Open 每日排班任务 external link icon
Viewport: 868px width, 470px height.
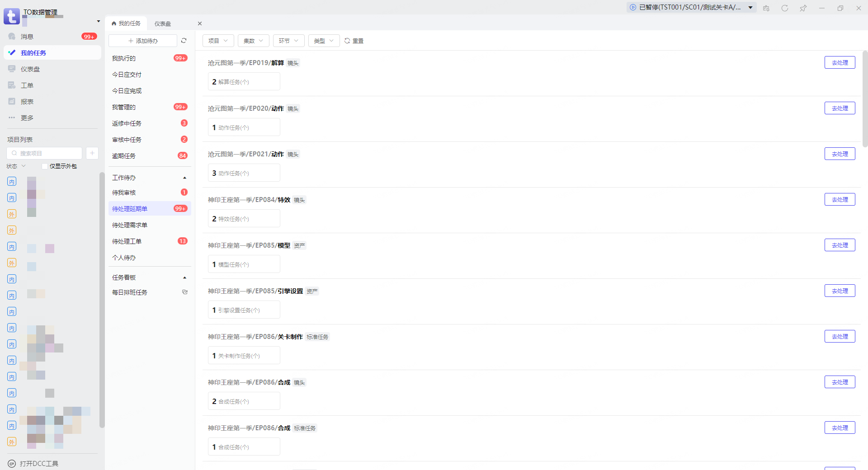pos(184,292)
